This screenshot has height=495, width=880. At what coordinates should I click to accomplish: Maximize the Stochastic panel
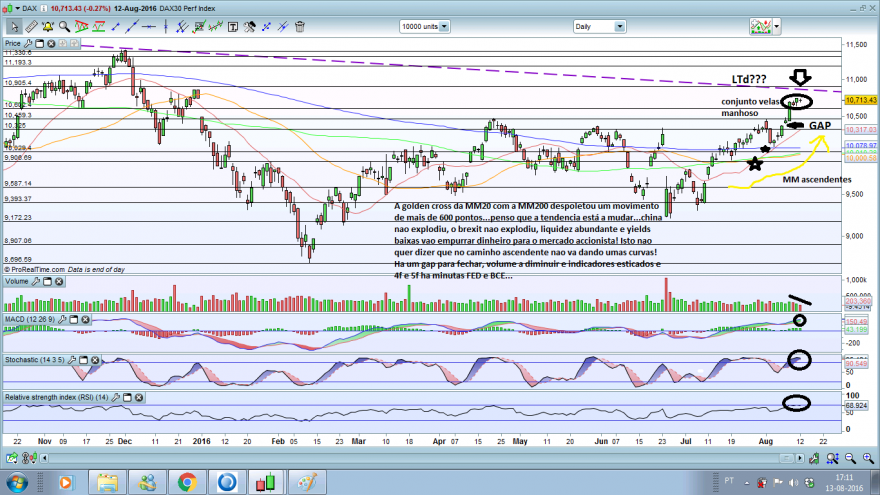[x=83, y=360]
